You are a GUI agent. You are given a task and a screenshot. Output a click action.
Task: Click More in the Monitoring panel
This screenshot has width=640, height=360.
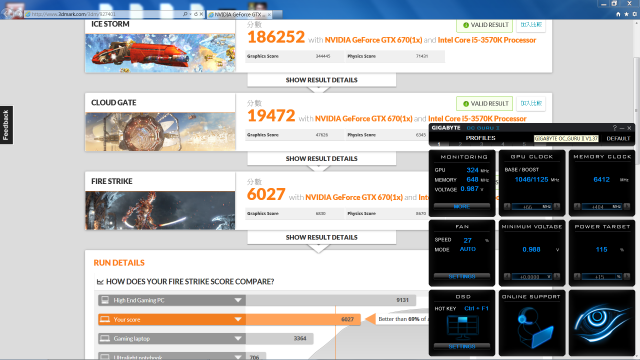coord(462,207)
